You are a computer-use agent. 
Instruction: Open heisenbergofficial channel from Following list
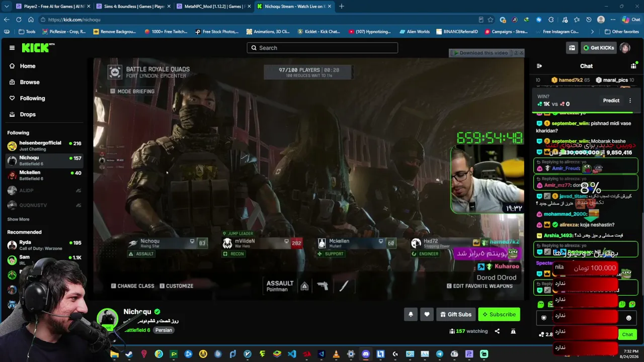[44, 146]
